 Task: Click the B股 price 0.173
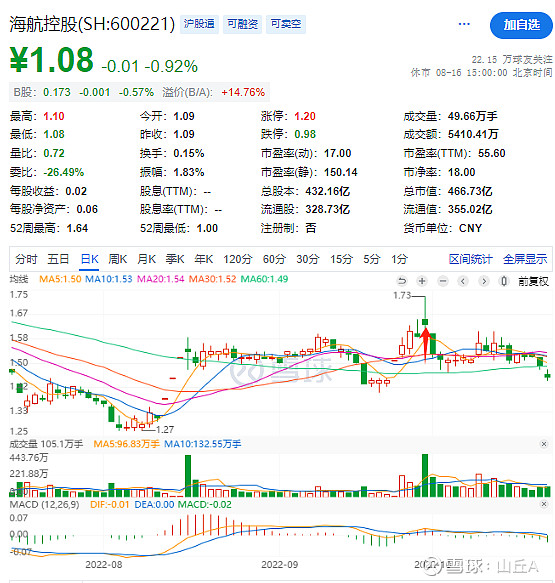[57, 92]
